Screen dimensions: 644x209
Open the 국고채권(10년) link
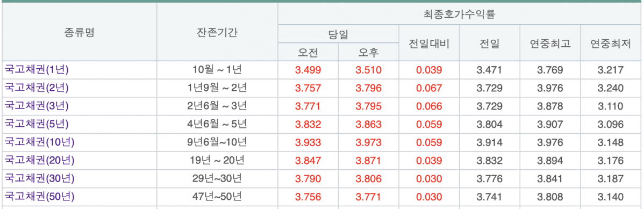[39, 142]
